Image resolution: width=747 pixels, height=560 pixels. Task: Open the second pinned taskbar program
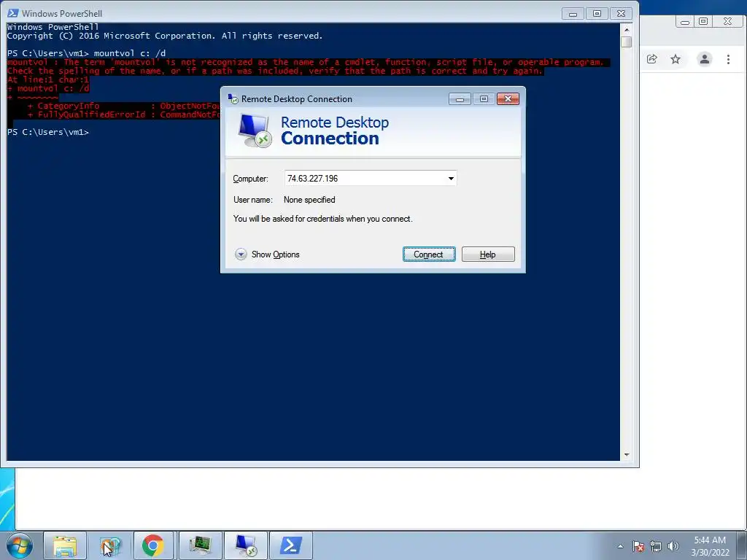click(110, 545)
